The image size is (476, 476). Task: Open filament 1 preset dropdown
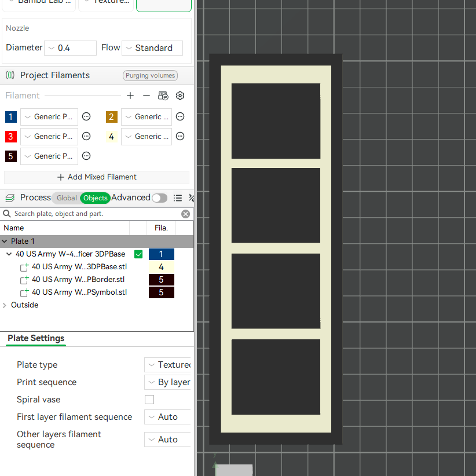[x=49, y=117]
